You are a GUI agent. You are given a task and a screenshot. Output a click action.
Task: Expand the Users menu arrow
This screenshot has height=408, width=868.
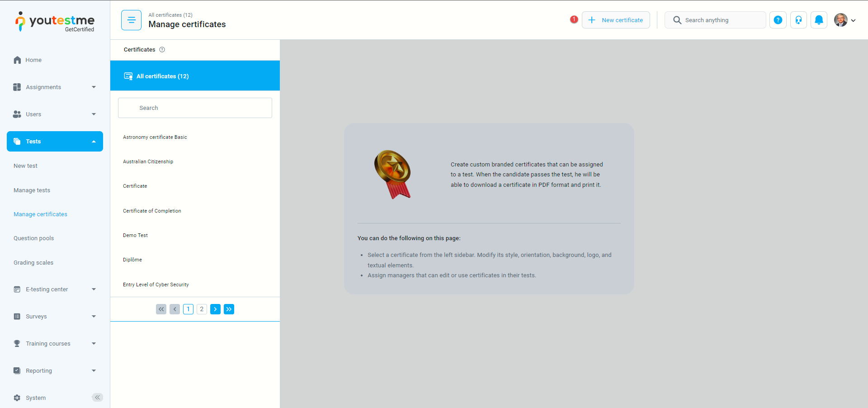(94, 114)
